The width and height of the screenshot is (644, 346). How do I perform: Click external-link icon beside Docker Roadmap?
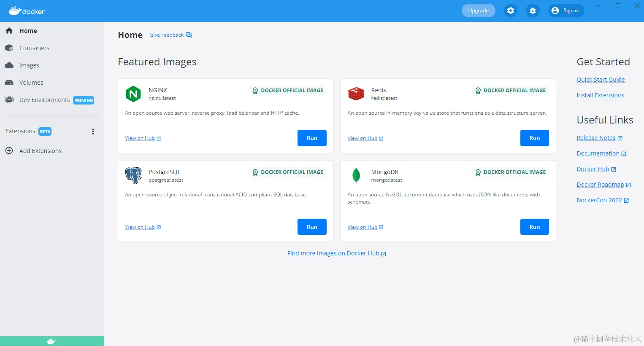coord(628,185)
